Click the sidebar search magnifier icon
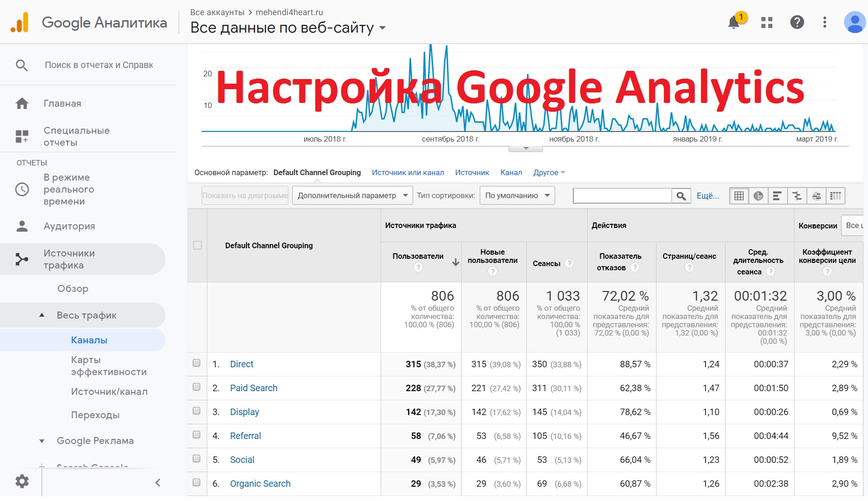Image resolution: width=868 pixels, height=501 pixels. tap(22, 65)
